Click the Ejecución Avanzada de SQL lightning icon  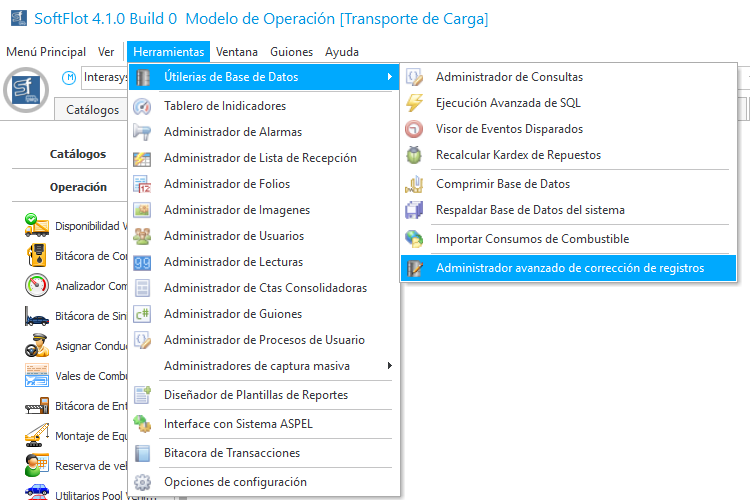click(x=414, y=103)
